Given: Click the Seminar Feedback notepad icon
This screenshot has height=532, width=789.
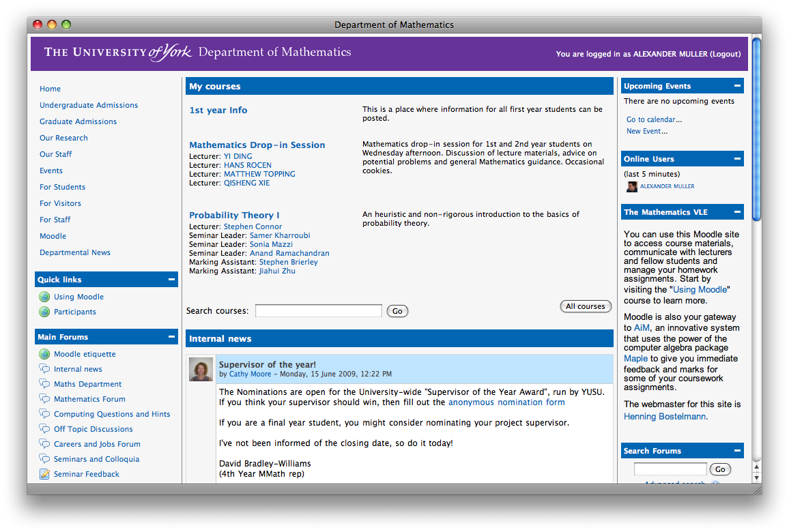Looking at the screenshot, I should coord(44,474).
